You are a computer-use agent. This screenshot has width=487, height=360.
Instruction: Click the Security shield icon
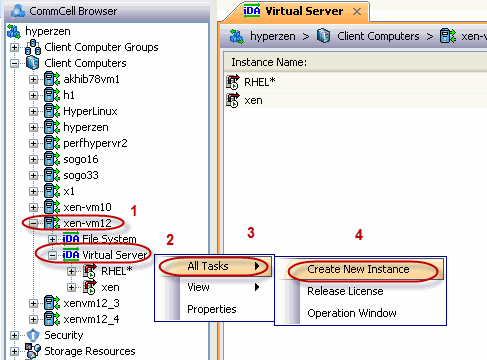click(x=33, y=335)
